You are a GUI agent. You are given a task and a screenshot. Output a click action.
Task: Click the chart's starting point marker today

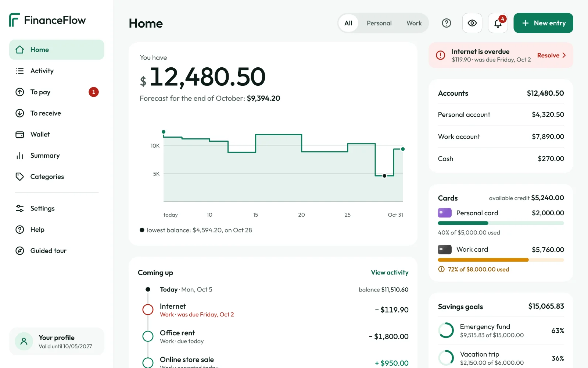164,132
